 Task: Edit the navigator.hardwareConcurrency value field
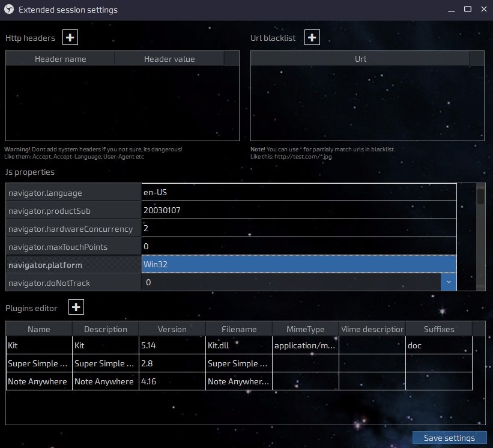click(x=298, y=228)
